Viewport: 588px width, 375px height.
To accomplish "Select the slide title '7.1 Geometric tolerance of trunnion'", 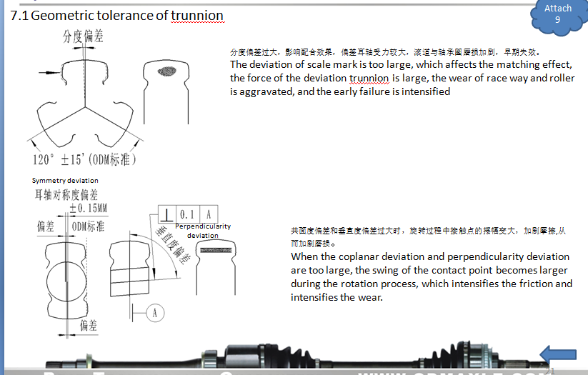I will click(117, 16).
